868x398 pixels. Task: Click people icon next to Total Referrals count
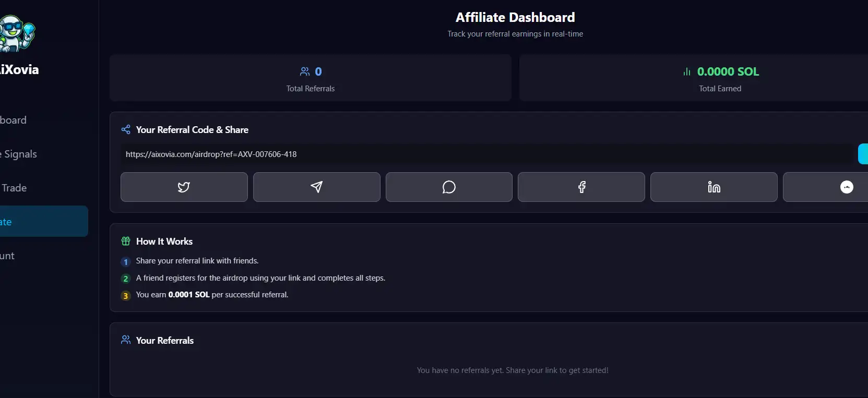click(x=305, y=71)
